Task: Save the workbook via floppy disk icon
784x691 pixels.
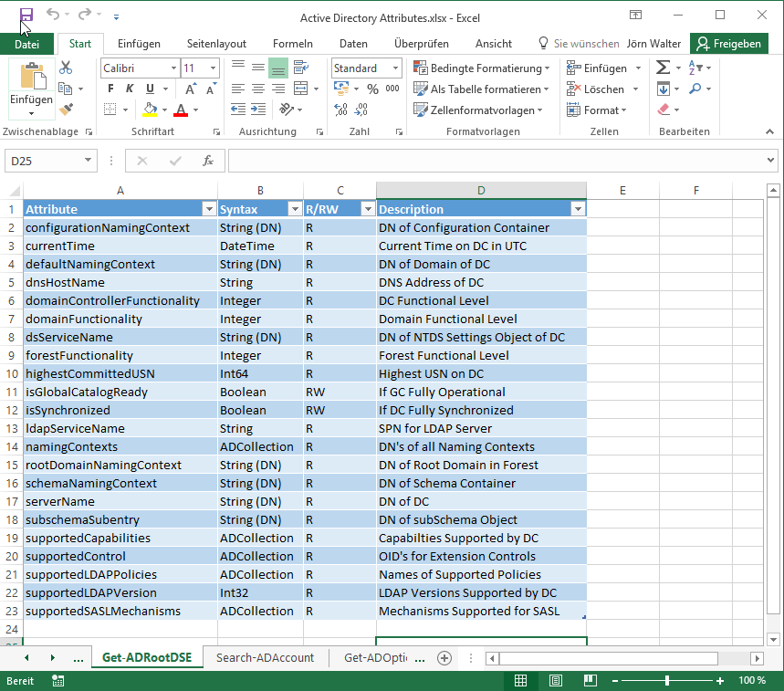Action: pos(26,16)
